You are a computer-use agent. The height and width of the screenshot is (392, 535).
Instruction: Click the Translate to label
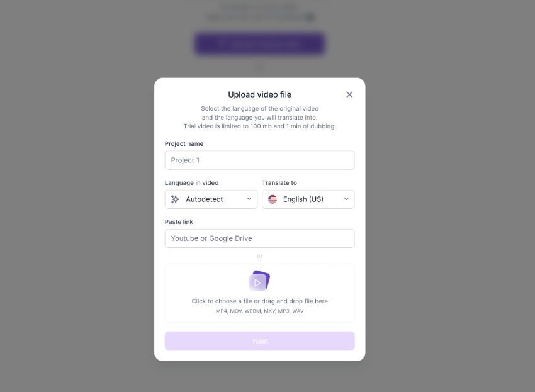pyautogui.click(x=279, y=183)
